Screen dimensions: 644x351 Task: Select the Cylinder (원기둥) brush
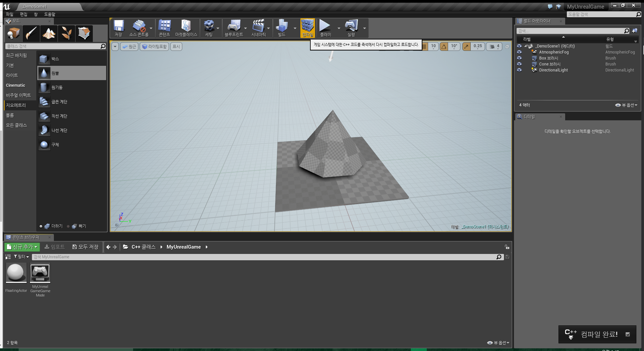(72, 87)
